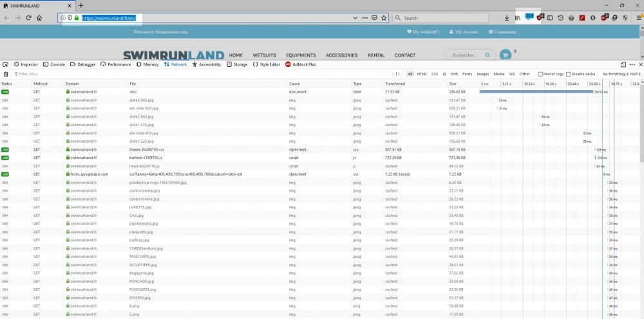Filter requests to Media only
Screen dimensions: 644x319
(499, 74)
